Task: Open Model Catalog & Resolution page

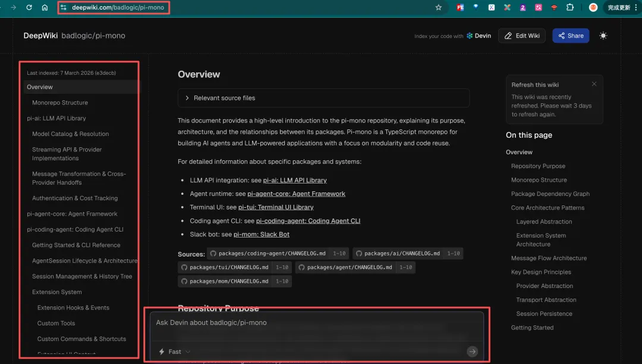Action: [70, 134]
